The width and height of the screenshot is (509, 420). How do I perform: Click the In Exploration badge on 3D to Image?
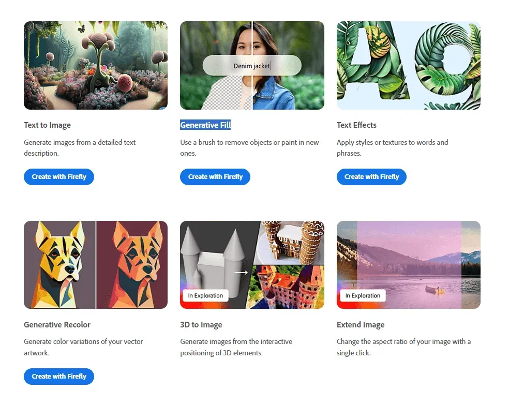pos(205,295)
